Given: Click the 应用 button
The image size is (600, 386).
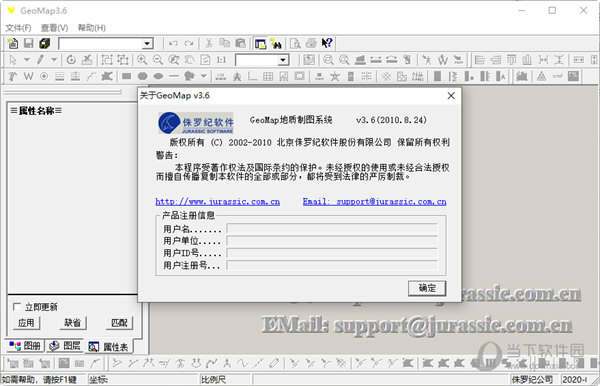Looking at the screenshot, I should click(26, 323).
